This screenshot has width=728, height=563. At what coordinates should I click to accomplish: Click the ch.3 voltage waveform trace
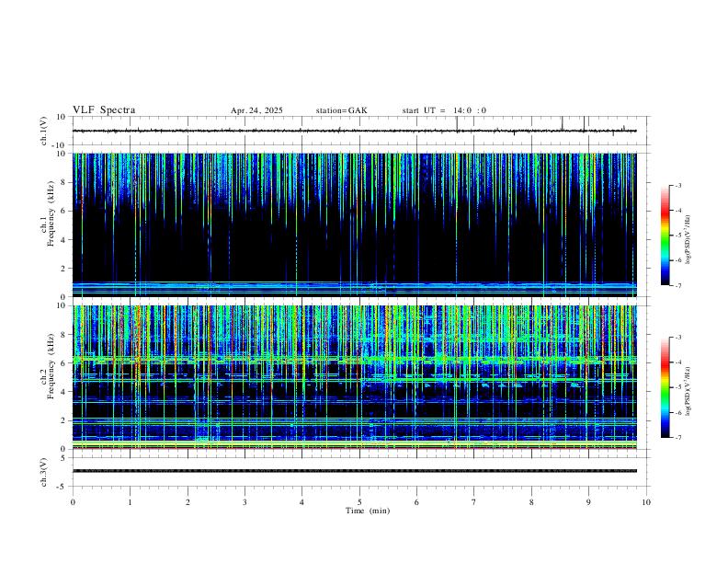pyautogui.click(x=354, y=471)
